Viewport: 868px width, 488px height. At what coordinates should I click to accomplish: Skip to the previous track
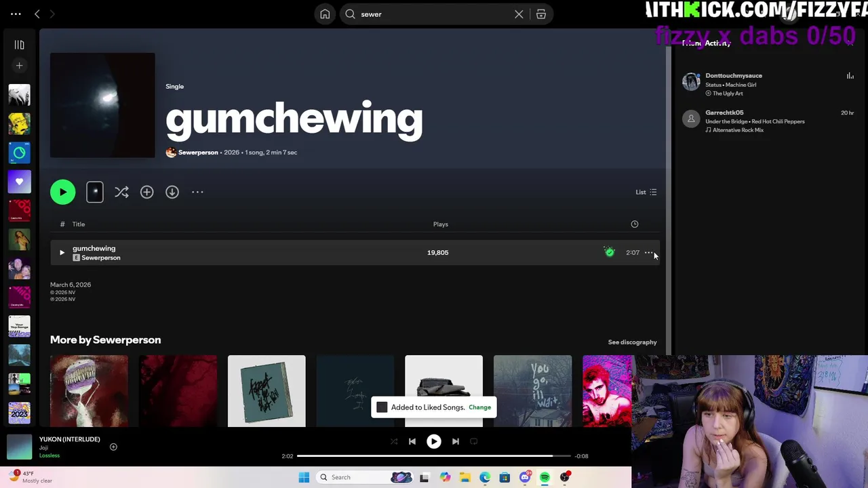point(412,441)
